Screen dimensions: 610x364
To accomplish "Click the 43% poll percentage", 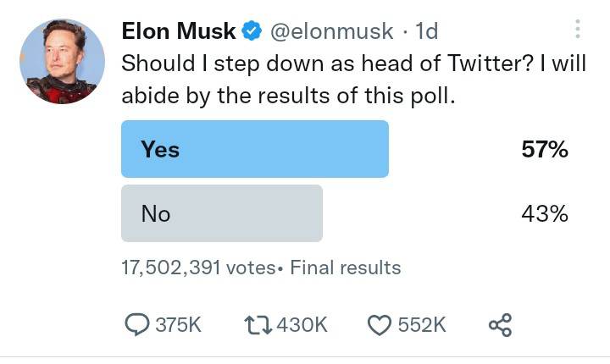I will point(544,214).
